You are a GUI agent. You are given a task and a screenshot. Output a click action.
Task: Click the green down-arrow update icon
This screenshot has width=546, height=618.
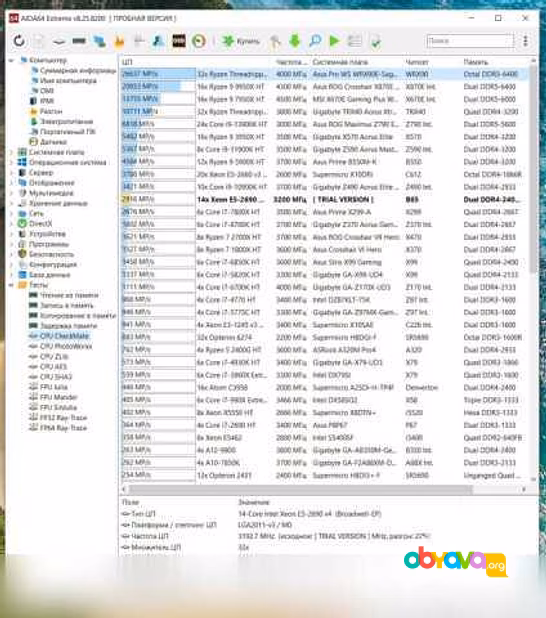point(294,41)
